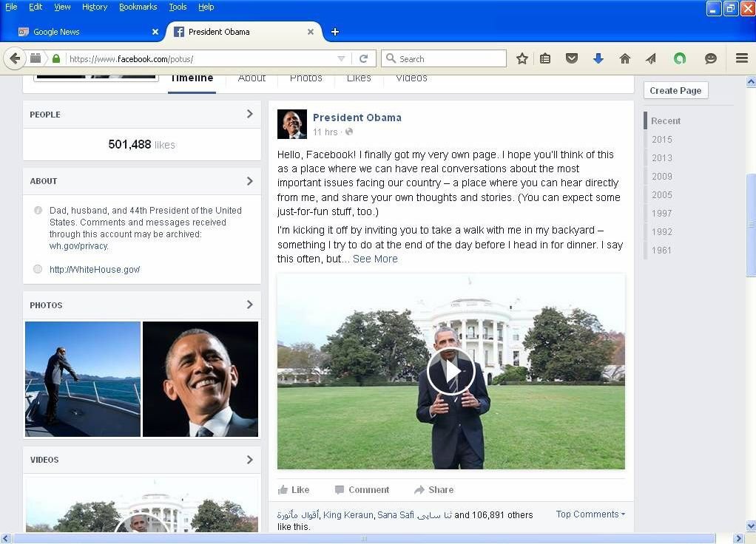
Task: Jump to 1961 on timeline
Action: pos(661,250)
